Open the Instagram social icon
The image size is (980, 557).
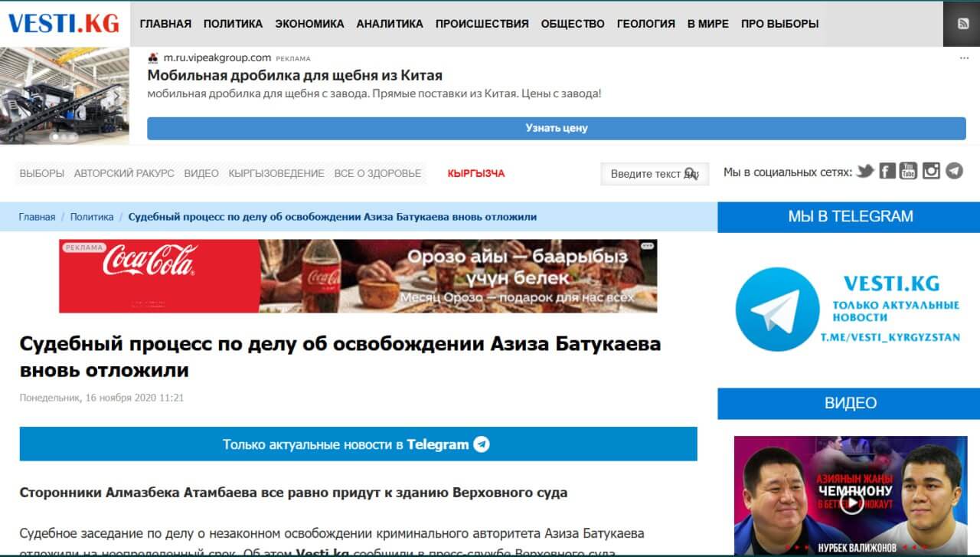(931, 171)
